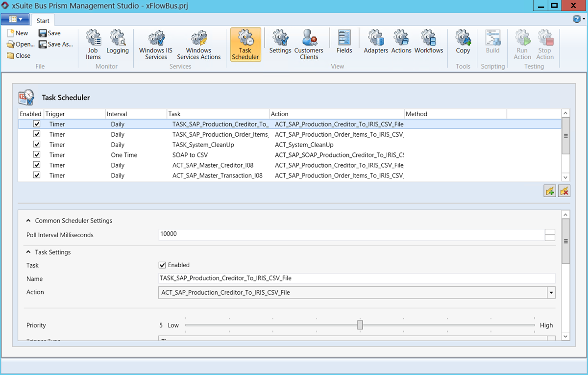The height and width of the screenshot is (375, 588).
Task: Select the Task Scheduler tool
Action: 245,44
